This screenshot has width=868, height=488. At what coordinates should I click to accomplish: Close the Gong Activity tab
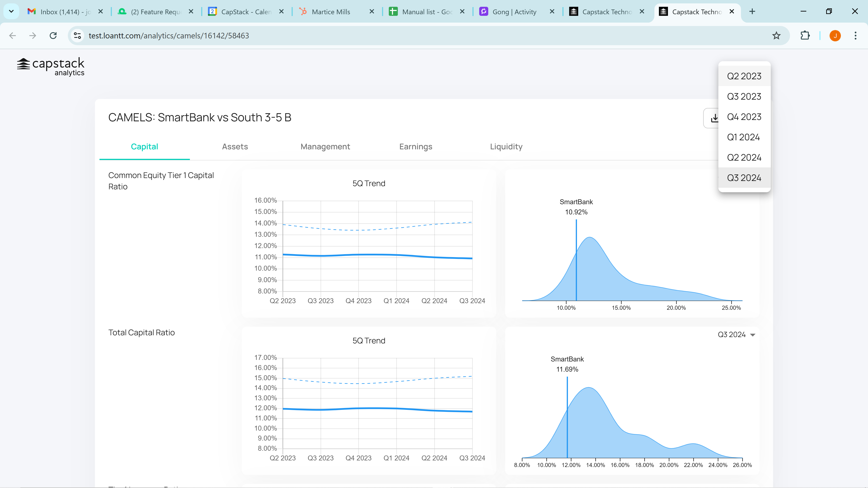[x=552, y=12]
